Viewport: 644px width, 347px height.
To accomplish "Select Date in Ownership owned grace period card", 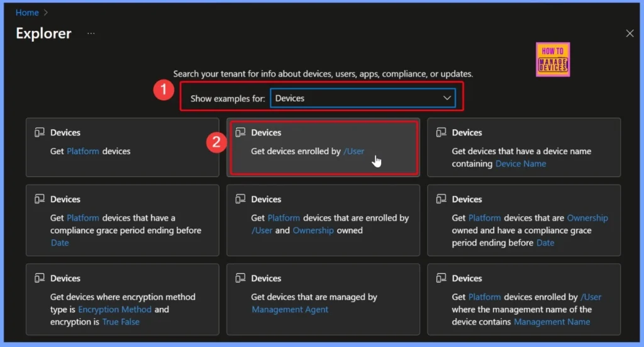I will tap(545, 242).
